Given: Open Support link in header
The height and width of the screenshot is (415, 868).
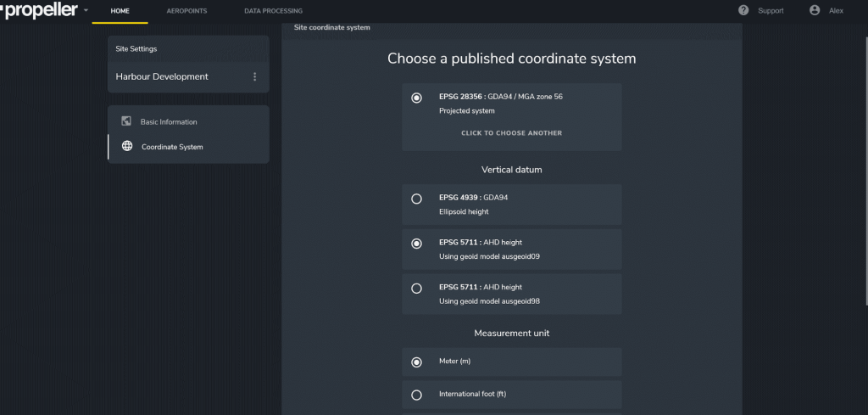Looking at the screenshot, I should pyautogui.click(x=771, y=11).
